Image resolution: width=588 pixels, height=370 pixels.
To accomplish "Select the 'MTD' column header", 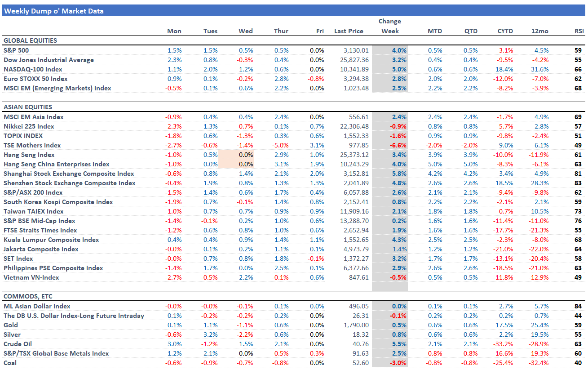I will 435,31.
